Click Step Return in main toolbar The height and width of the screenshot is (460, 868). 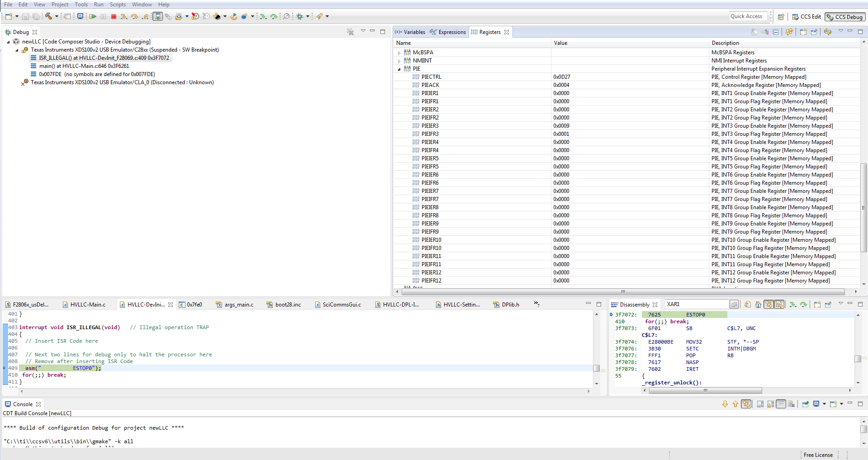(145, 16)
